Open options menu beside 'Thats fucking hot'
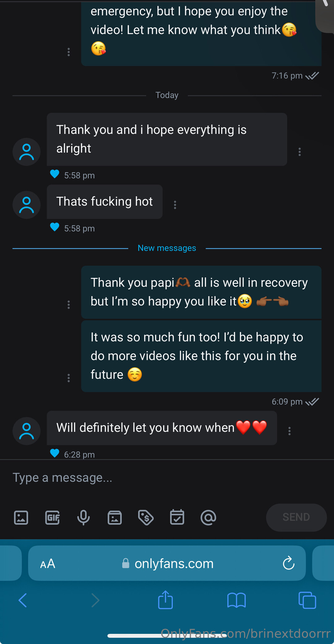This screenshot has height=644, width=334. (x=175, y=205)
